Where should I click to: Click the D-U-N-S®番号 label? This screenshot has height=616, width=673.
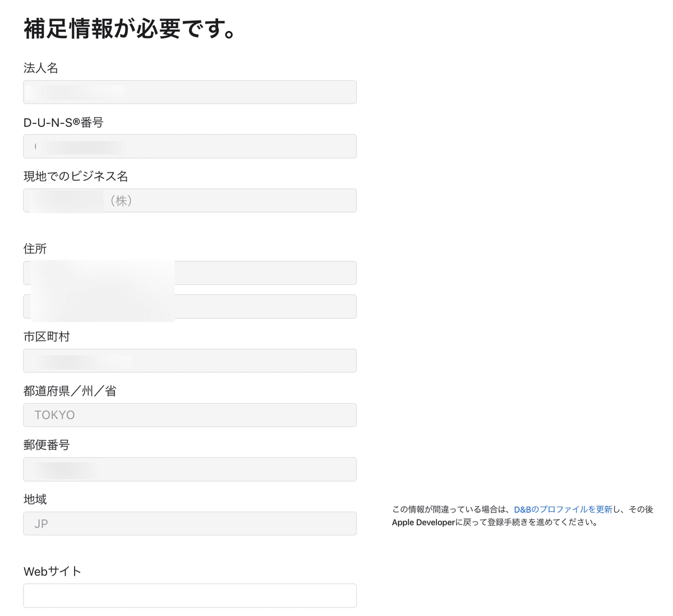[63, 122]
